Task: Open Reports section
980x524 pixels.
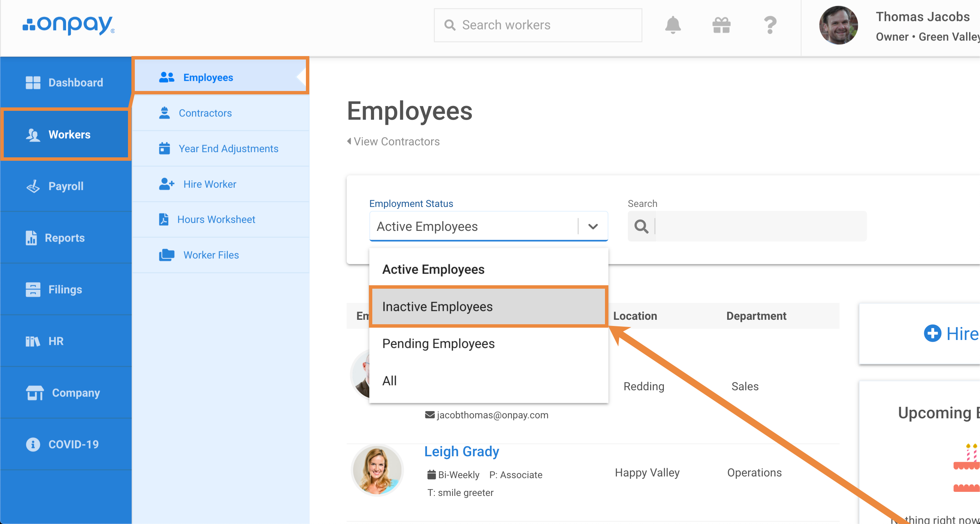Action: (66, 238)
